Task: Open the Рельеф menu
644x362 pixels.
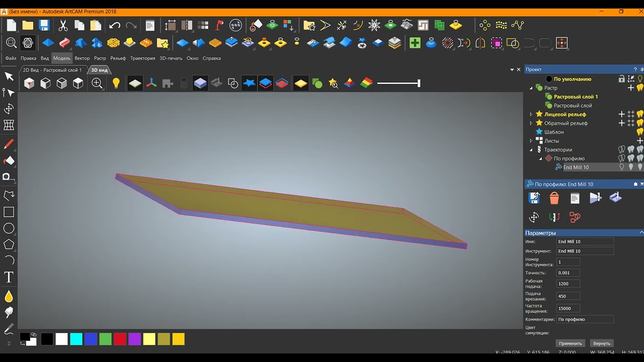Action: click(118, 58)
